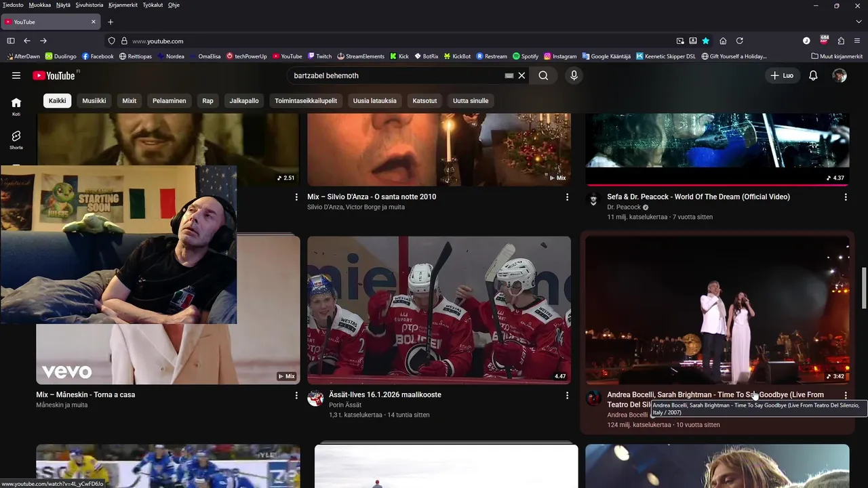
Task: Open options for Andrea Bocelli video
Action: tap(846, 394)
